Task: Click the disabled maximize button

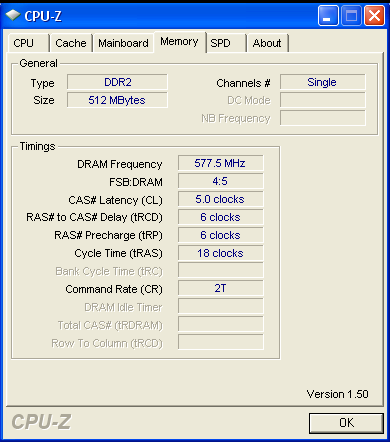Action: point(351,16)
